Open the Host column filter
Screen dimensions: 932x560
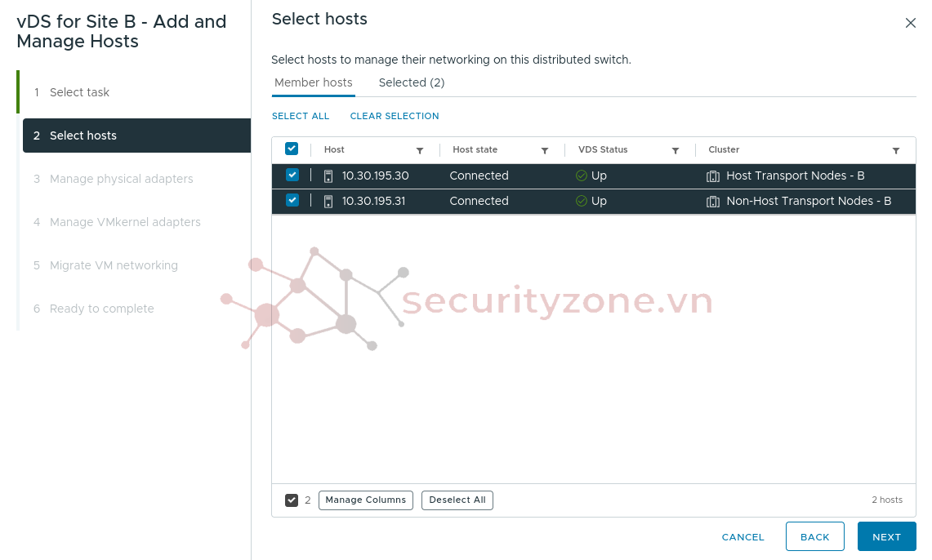click(x=420, y=151)
